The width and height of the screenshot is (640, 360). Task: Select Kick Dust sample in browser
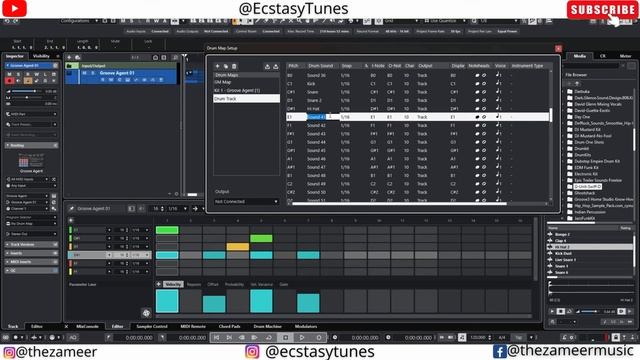pyautogui.click(x=590, y=253)
